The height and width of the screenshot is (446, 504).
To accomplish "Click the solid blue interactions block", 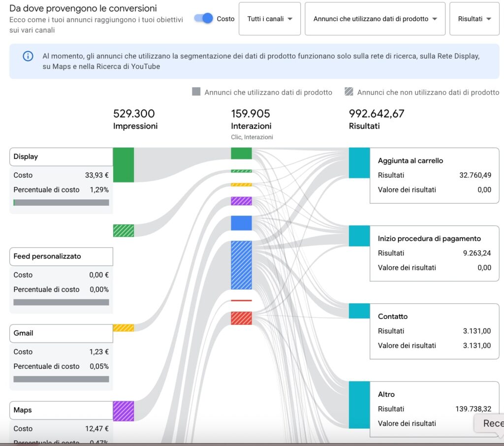I will click(241, 223).
